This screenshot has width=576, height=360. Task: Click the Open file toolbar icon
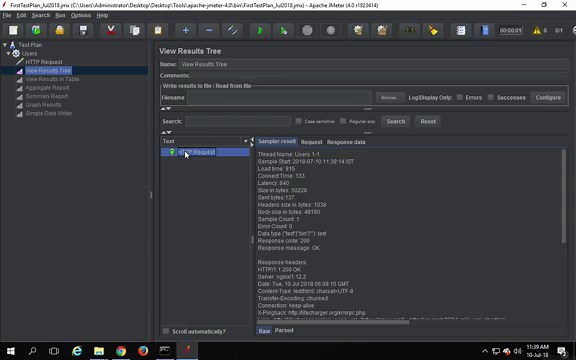60,30
